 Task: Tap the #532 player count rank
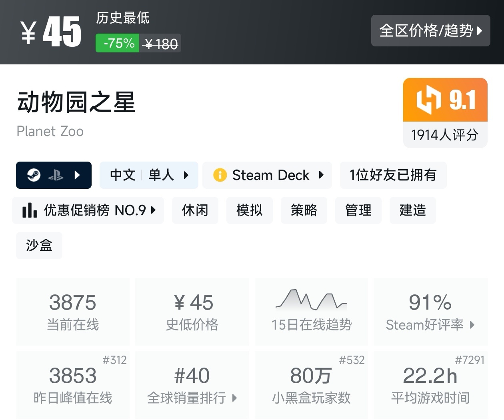coord(352,360)
